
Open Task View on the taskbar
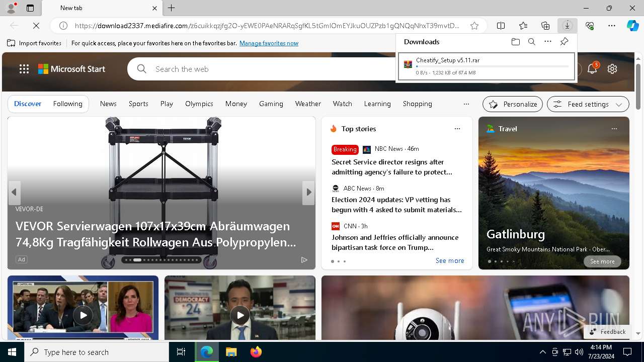point(181,352)
